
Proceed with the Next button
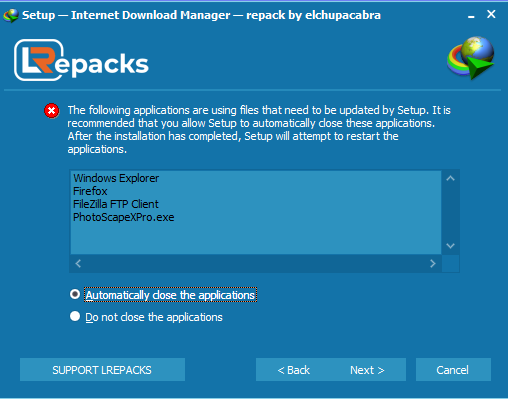[x=367, y=370]
